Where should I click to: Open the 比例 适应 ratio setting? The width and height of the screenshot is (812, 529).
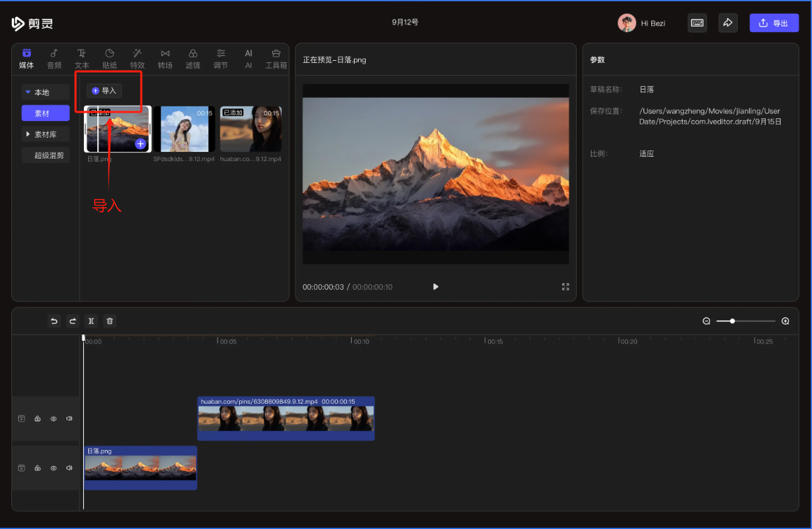pyautogui.click(x=646, y=153)
